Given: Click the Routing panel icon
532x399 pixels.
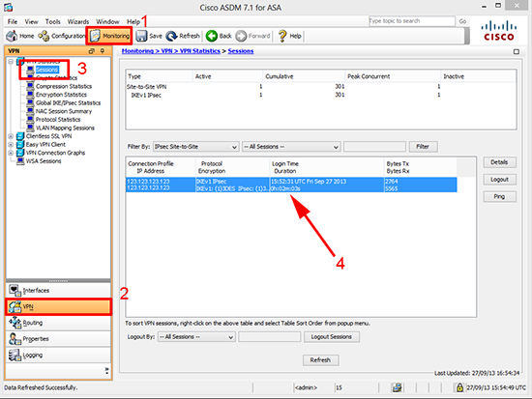Looking at the screenshot, I should coord(15,323).
